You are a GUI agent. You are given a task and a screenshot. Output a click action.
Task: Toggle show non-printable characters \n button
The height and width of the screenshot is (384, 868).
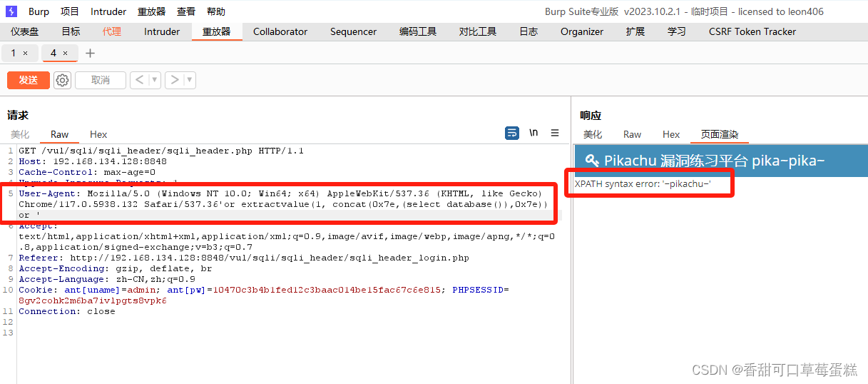click(x=533, y=133)
